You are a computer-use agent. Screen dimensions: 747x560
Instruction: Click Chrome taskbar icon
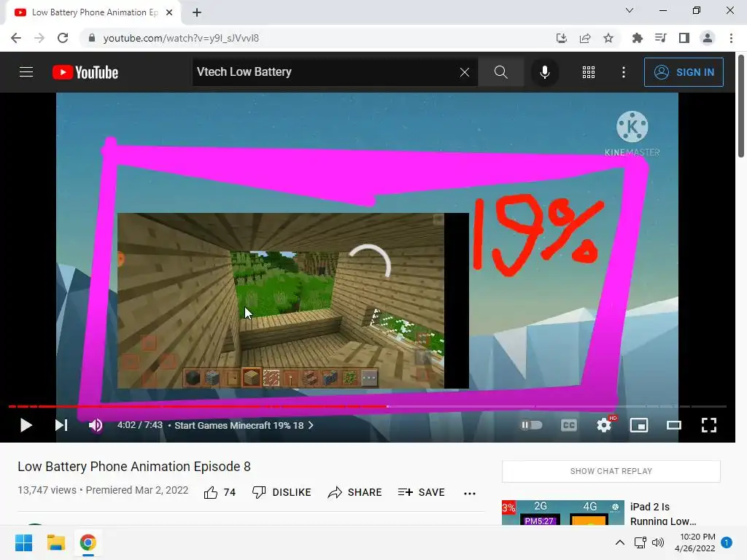(x=88, y=542)
